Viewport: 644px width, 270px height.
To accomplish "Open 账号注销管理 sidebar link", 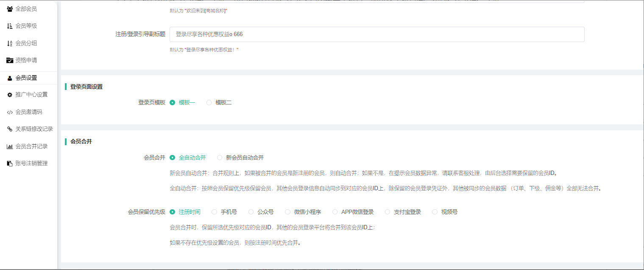I will pyautogui.click(x=31, y=163).
